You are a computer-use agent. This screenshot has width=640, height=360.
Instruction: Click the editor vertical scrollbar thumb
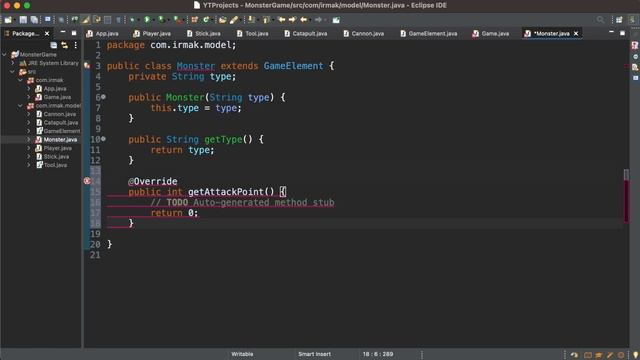click(x=626, y=175)
